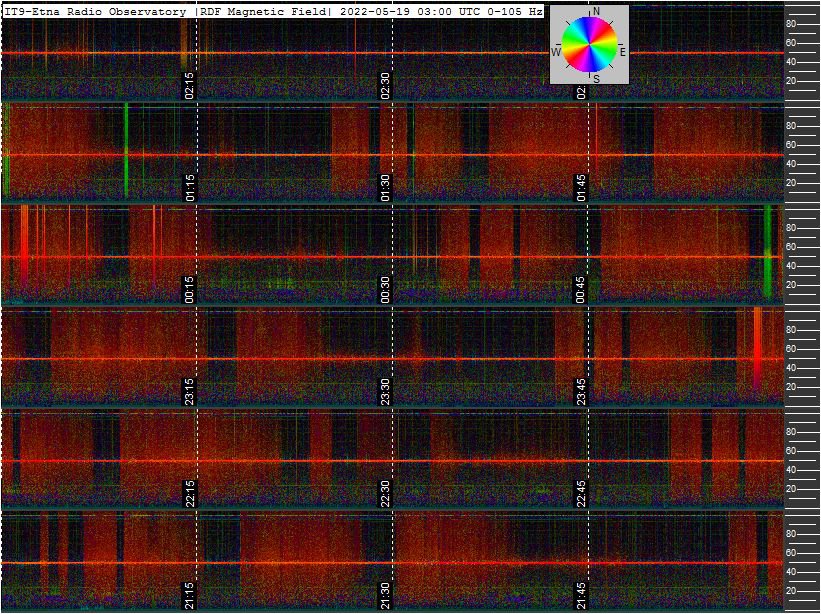Click the tall green vertical bar before 01:15
Image resolution: width=821 pixels, height=614 pixels.
(126, 150)
